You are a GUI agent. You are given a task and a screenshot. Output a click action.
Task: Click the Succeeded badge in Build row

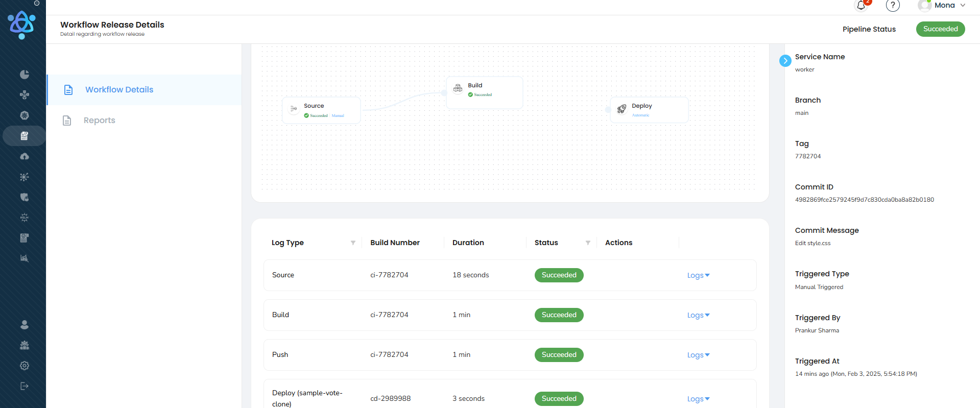(559, 315)
